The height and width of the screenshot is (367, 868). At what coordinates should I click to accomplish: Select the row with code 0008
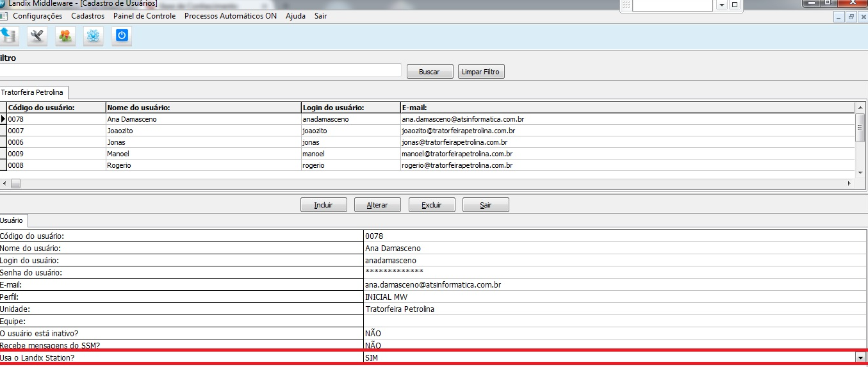(x=427, y=165)
